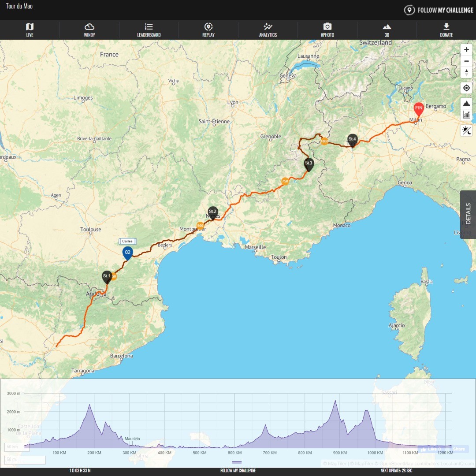The width and height of the screenshot is (476, 476).
Task: Adjust map tilt with the pitch control
Action: click(x=466, y=72)
